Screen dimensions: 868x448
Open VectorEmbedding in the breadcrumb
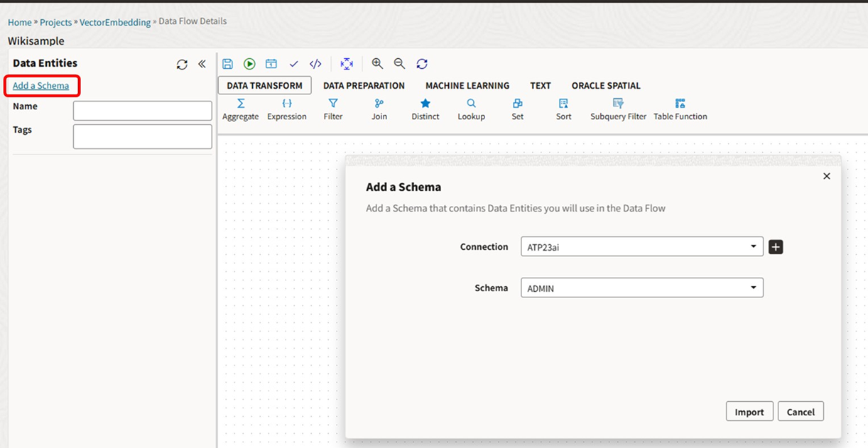pyautogui.click(x=115, y=22)
